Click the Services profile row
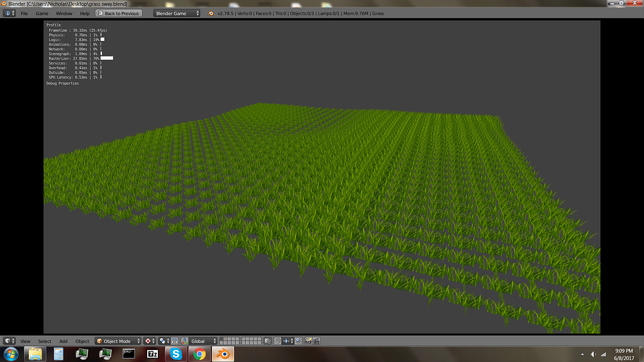 pos(75,63)
